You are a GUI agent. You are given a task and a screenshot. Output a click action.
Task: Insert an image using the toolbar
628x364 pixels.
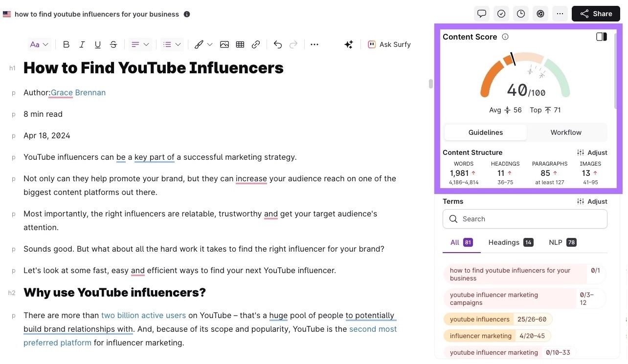pos(224,44)
